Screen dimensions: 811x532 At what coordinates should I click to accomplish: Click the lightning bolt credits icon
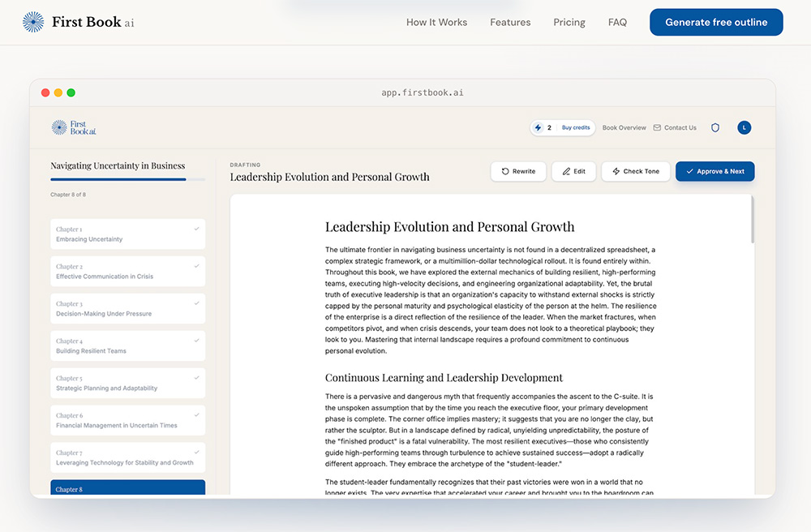tap(538, 127)
